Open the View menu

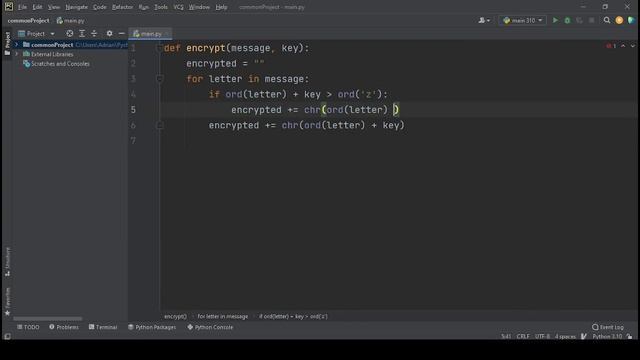coord(53,7)
